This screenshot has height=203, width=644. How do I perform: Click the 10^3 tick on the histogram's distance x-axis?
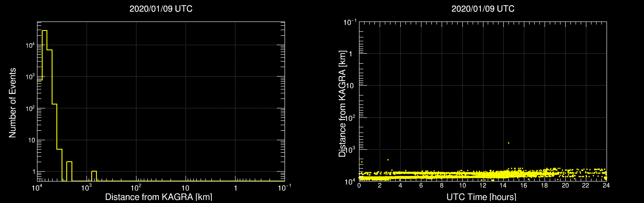coord(87,187)
